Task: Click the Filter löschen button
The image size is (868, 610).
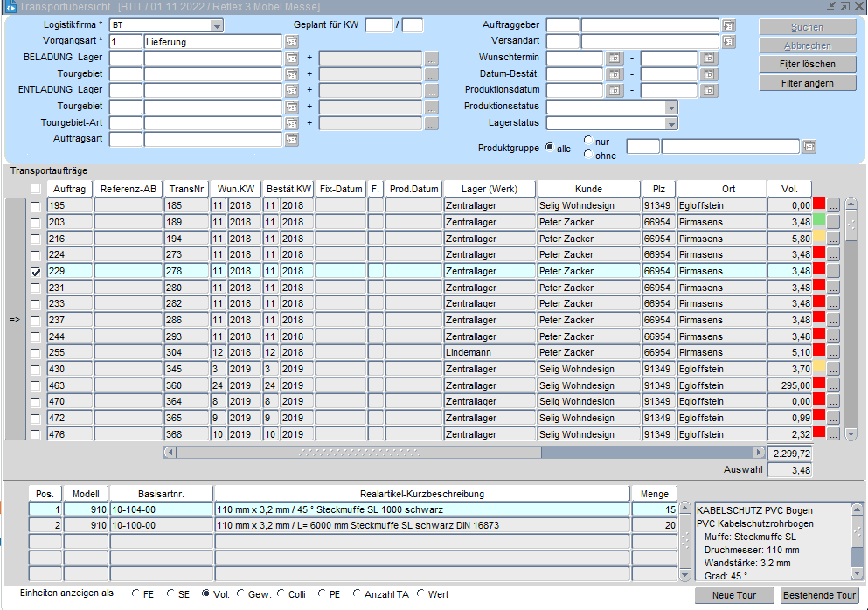Action: click(x=807, y=64)
